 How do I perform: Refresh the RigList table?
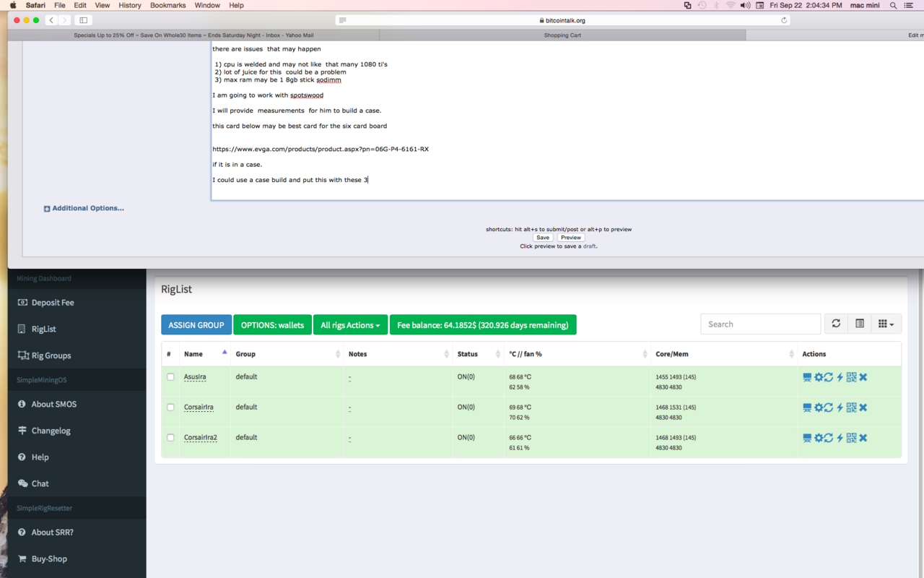(x=836, y=324)
